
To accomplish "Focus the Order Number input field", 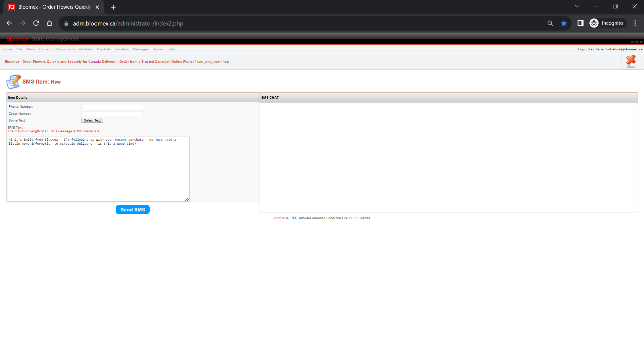I will pyautogui.click(x=112, y=114).
